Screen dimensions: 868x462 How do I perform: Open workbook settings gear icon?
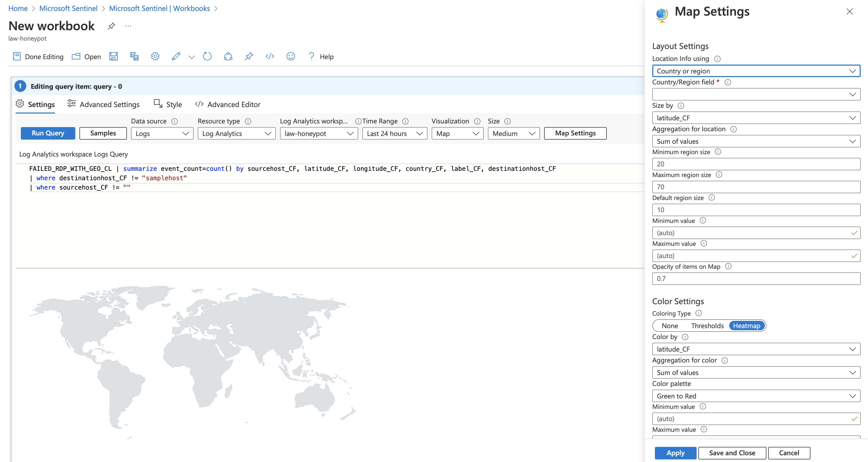coord(155,56)
